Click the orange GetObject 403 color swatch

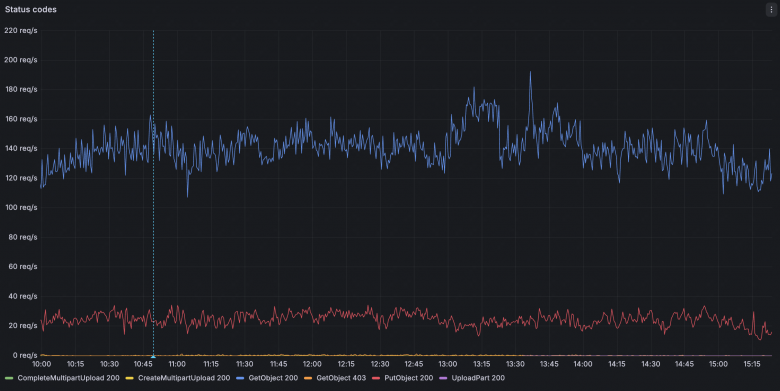coord(308,379)
